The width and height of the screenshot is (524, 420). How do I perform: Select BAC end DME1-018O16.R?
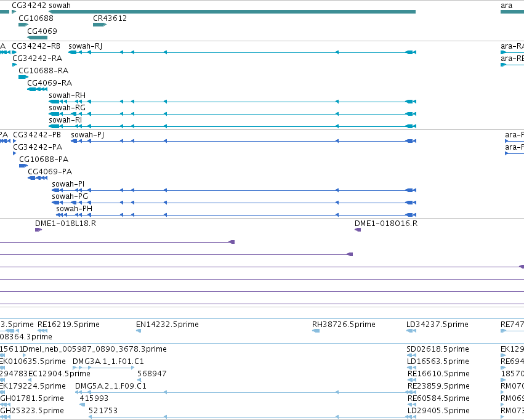tap(358, 230)
